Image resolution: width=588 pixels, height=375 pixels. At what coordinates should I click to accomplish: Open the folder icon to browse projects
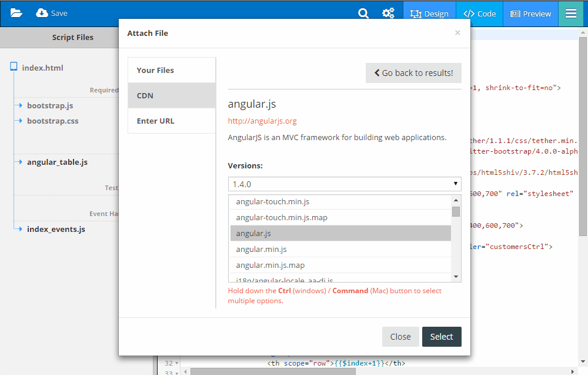16,11
